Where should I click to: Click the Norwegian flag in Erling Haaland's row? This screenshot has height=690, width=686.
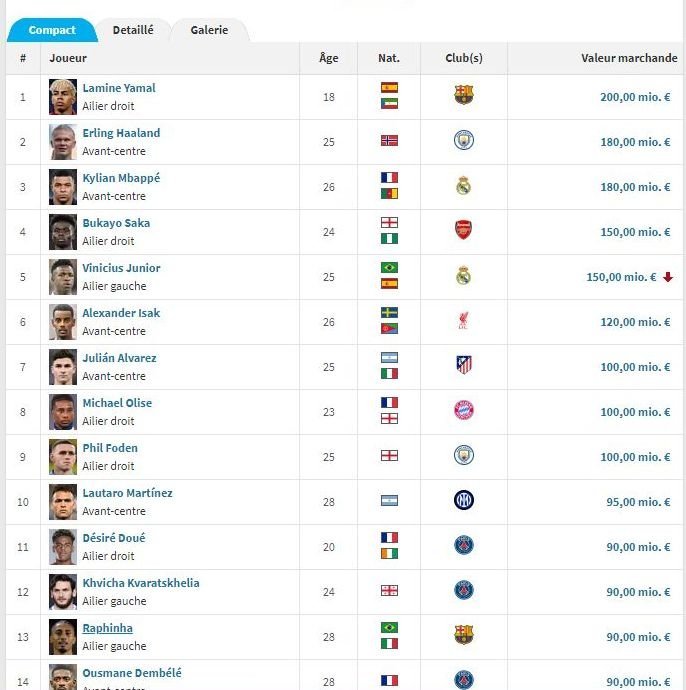(x=389, y=141)
